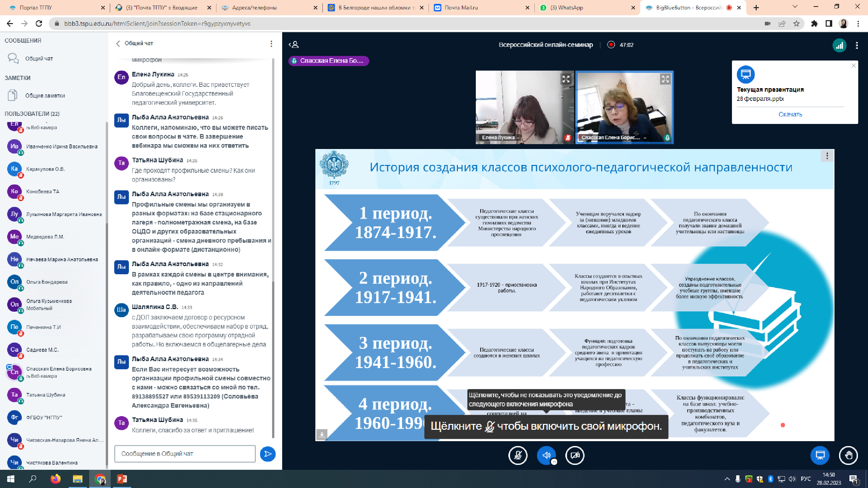The image size is (868, 488).
Task: Click Татьяна Шубина avatar in user list
Action: (15, 395)
